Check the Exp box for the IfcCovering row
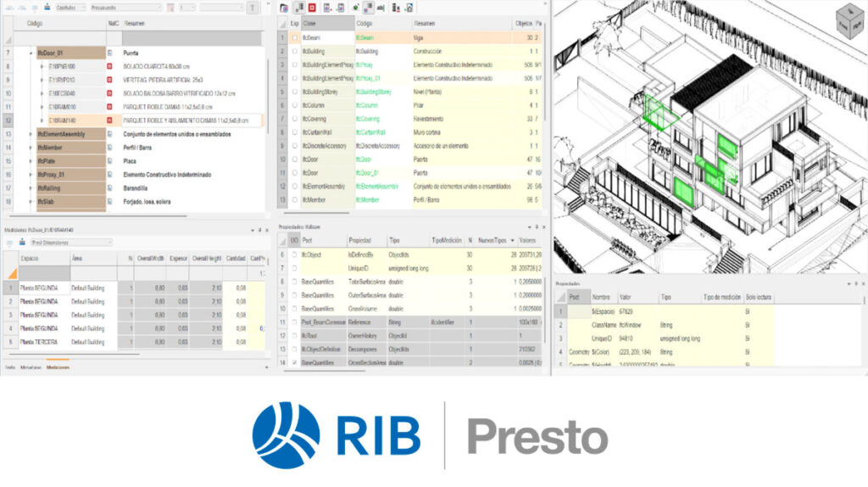The width and height of the screenshot is (868, 487). (x=295, y=119)
